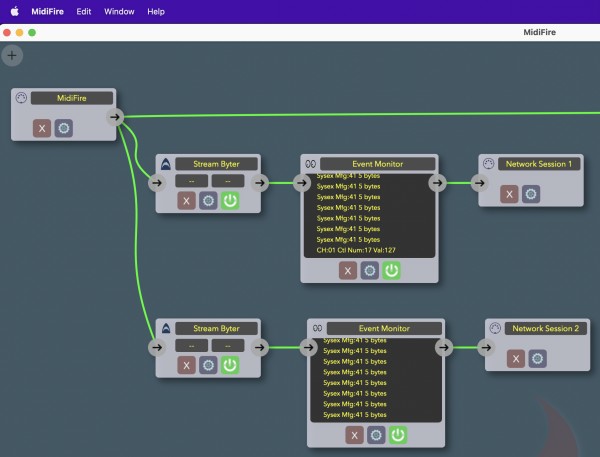Toggle power on upper Stream Byter
The height and width of the screenshot is (457, 600).
pos(230,201)
